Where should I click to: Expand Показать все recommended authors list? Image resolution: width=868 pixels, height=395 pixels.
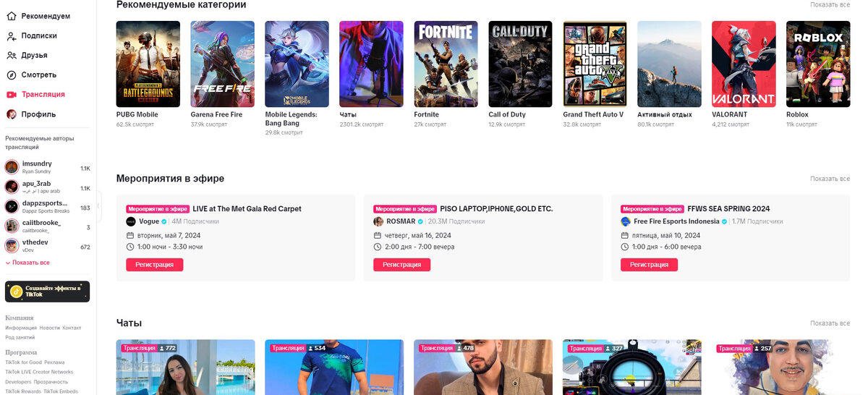tap(27, 263)
